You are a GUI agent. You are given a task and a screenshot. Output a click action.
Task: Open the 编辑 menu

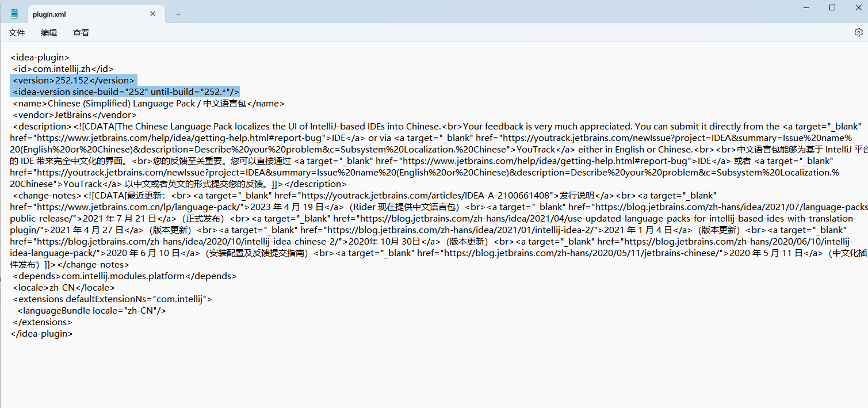coord(49,33)
